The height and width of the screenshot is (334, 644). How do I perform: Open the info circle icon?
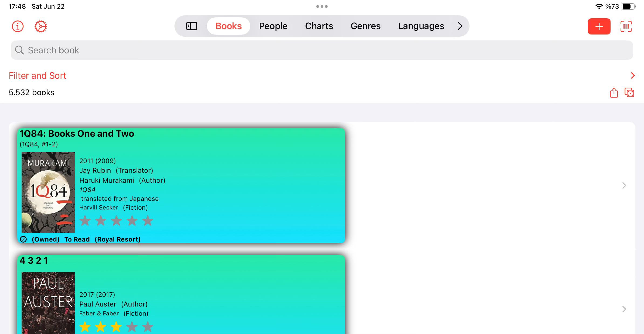[18, 26]
